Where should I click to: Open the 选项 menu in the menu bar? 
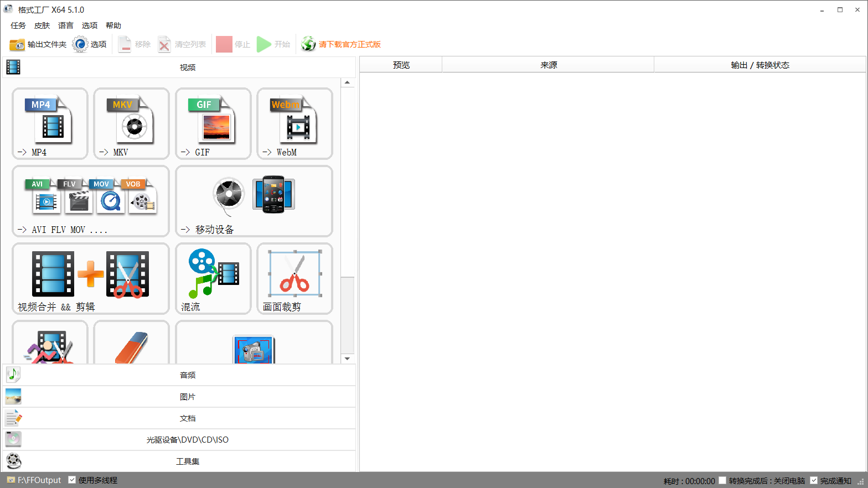(x=90, y=25)
